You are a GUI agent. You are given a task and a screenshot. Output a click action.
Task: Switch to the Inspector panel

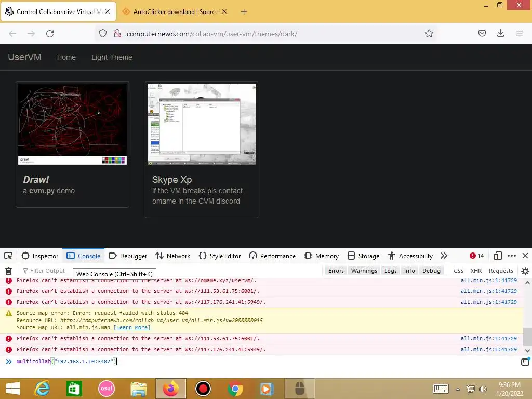[x=40, y=256]
